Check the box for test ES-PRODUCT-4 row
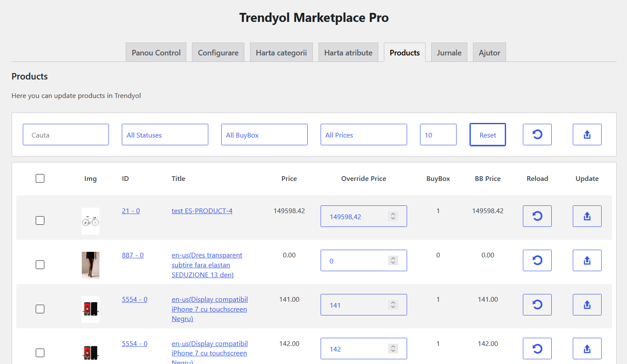 [x=40, y=220]
